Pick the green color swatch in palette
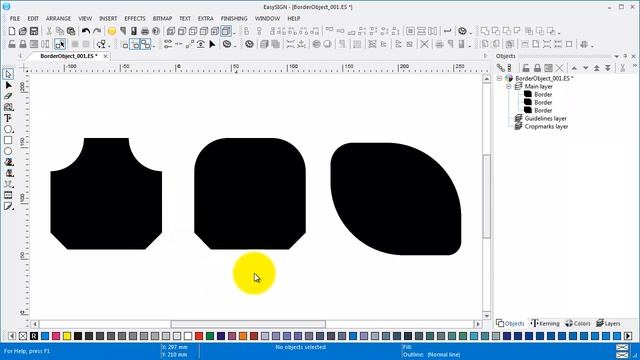 pos(210,336)
